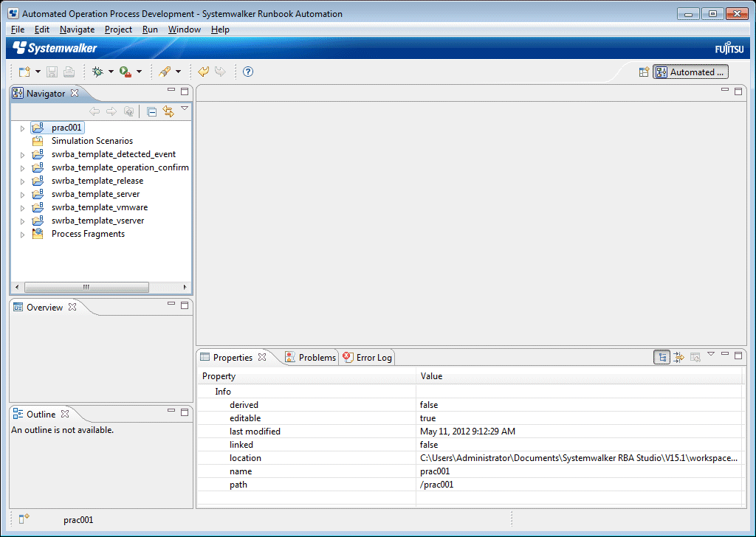Toggle Show Advanced Properties icon
The width and height of the screenshot is (756, 537).
pyautogui.click(x=678, y=357)
